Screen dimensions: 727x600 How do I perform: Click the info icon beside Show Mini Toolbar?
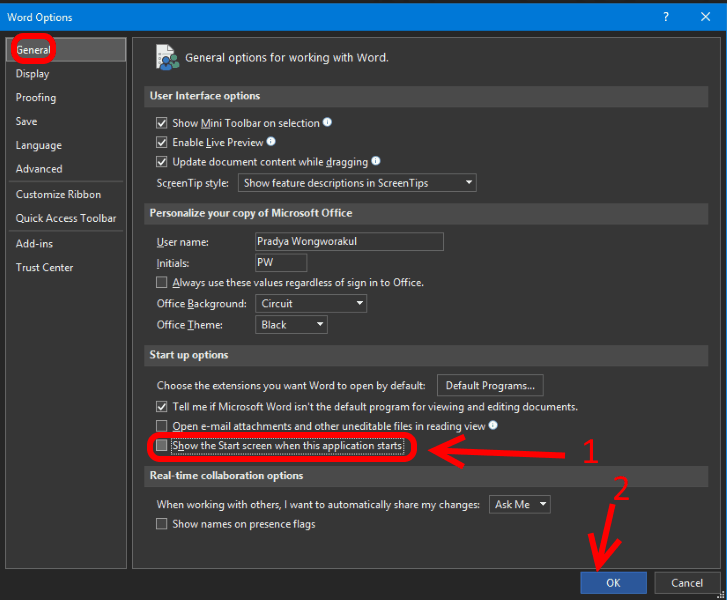tap(327, 122)
